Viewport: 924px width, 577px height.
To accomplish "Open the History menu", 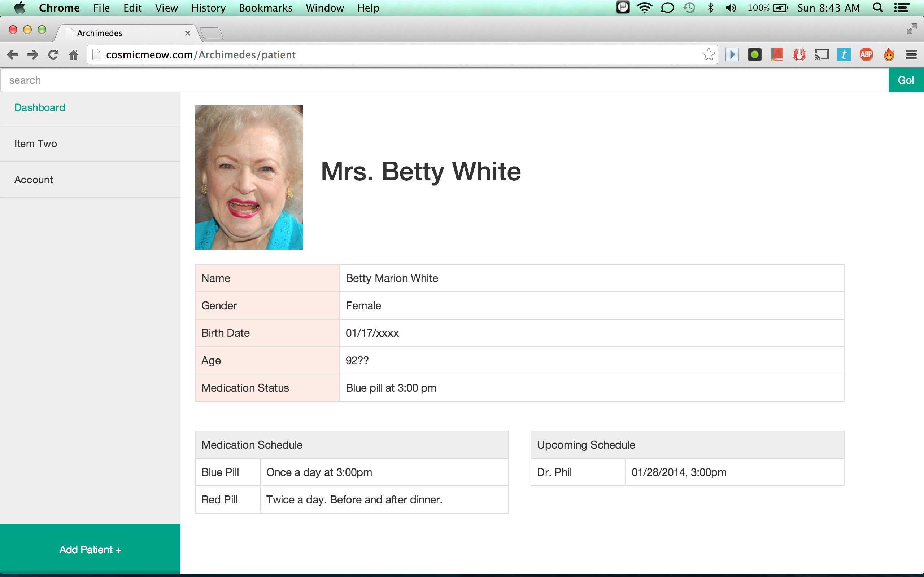I will (x=208, y=8).
